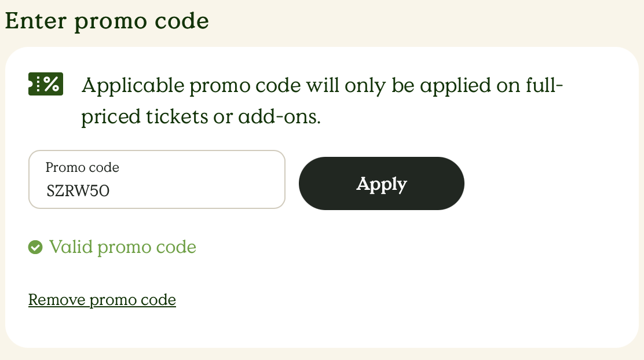644x360 pixels.
Task: Click the SZRW50 code text in the field
Action: coord(78,190)
